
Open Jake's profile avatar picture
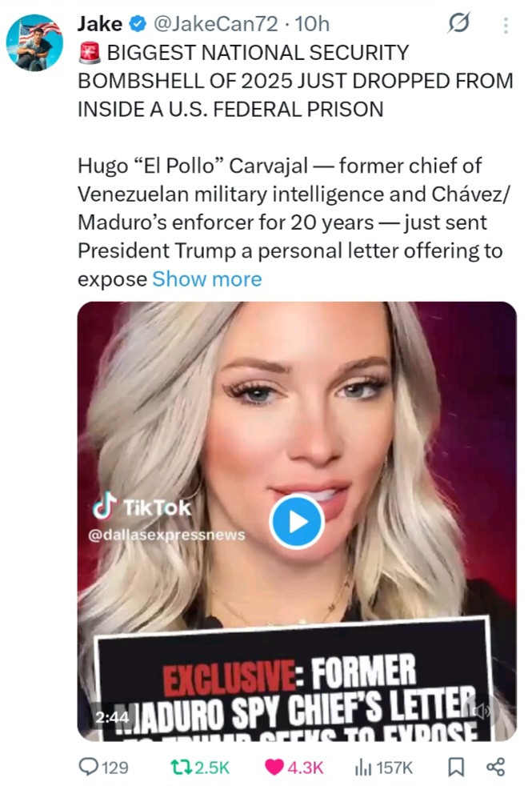click(34, 42)
